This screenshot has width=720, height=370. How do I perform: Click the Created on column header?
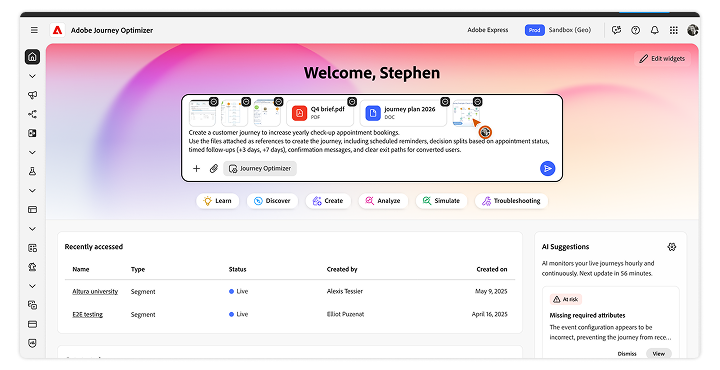(492, 269)
